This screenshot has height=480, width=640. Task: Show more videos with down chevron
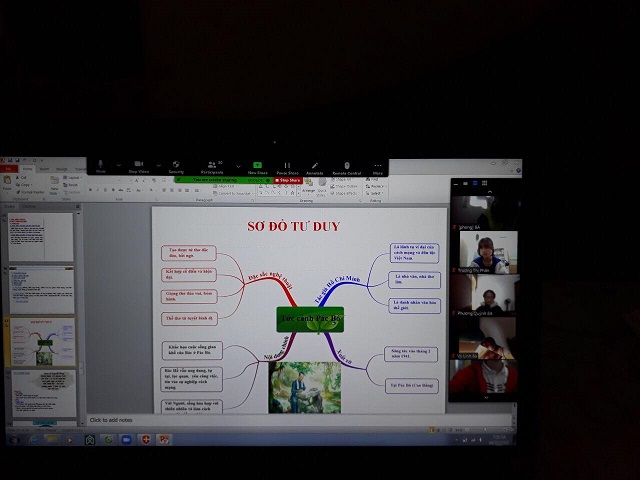coord(486,397)
